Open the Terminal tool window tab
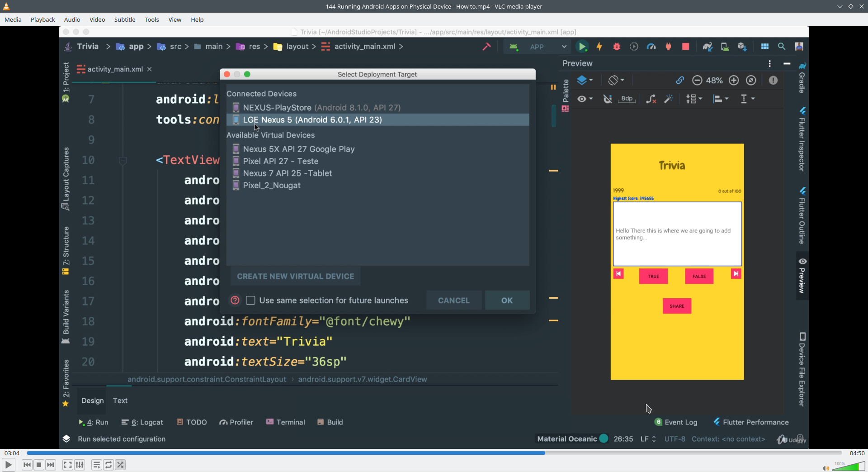This screenshot has width=868, height=472. [286, 422]
